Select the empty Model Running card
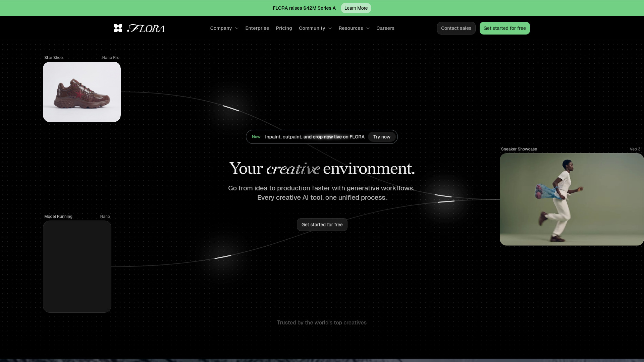This screenshot has width=644, height=362. coord(77,266)
